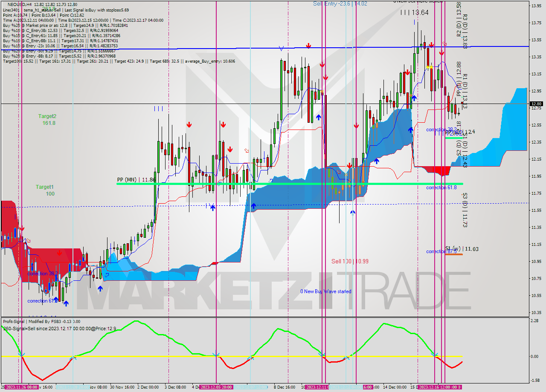Click the '8 Dec 16:00' time axis label
The height and width of the screenshot is (392, 546).
[x=284, y=387]
